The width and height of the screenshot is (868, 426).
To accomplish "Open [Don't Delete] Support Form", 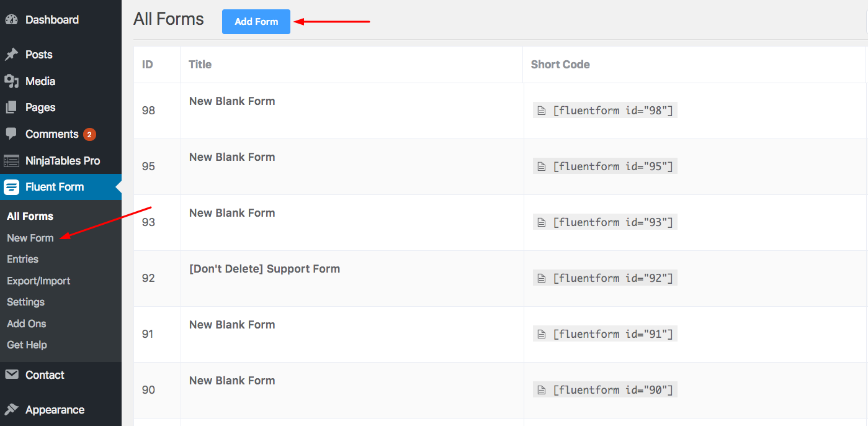I will coord(264,269).
